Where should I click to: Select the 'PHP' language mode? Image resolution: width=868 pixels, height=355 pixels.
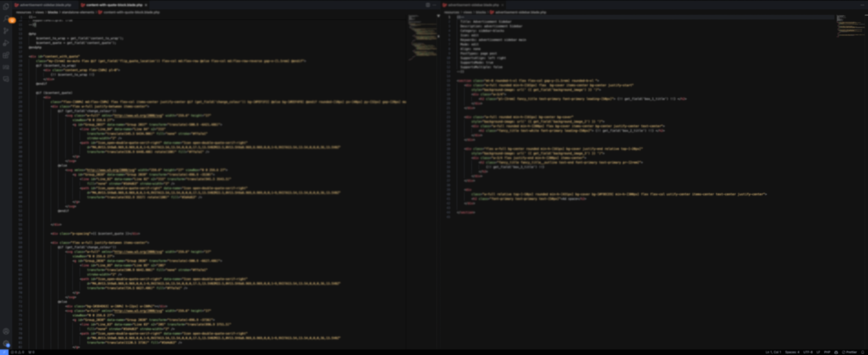[x=827, y=352]
